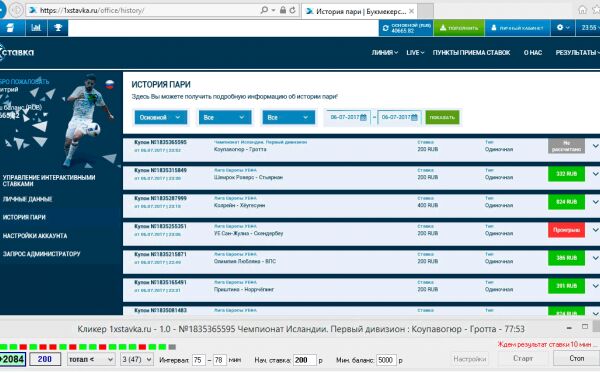Open the тотал < dropdown in clicker
600x373 pixels.
coord(91,360)
